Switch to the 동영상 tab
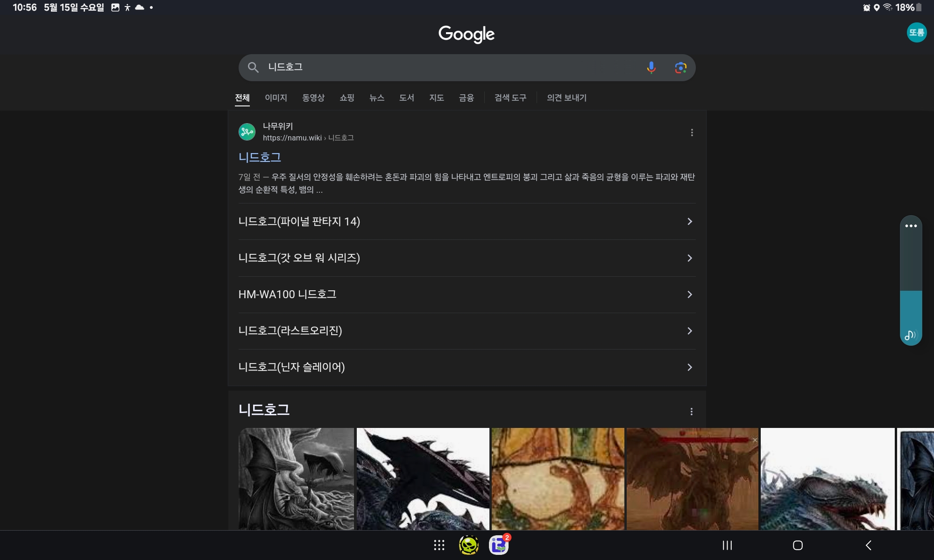Image resolution: width=934 pixels, height=560 pixels. point(313,98)
